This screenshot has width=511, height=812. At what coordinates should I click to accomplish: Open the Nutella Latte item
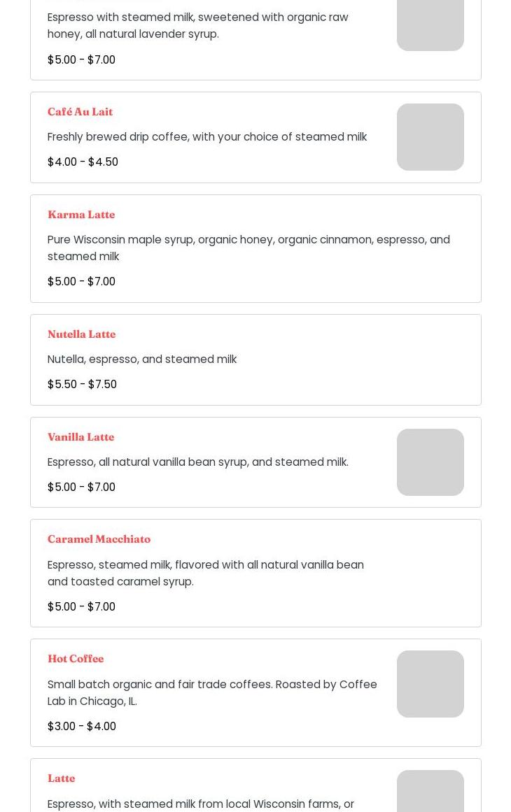tap(81, 334)
